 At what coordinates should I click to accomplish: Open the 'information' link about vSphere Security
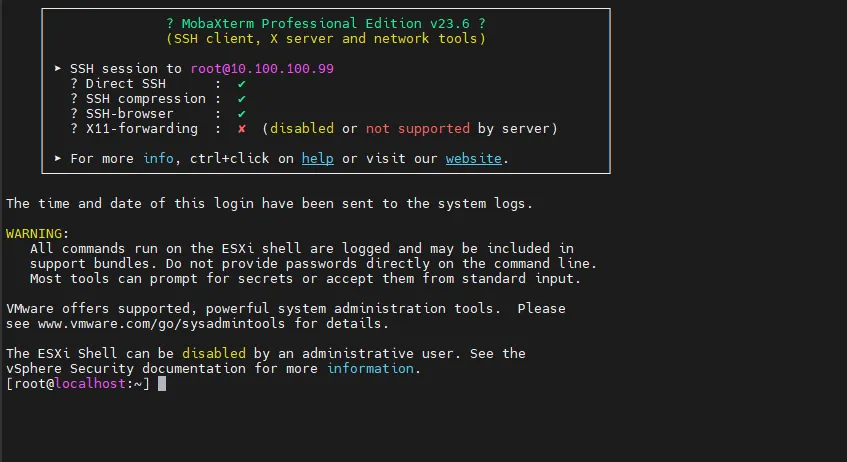tap(370, 369)
